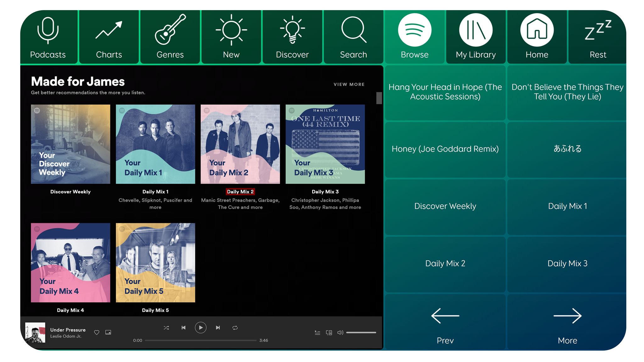Click Daily Mix 5 title under cover
Image resolution: width=644 pixels, height=362 pixels.
[155, 310]
